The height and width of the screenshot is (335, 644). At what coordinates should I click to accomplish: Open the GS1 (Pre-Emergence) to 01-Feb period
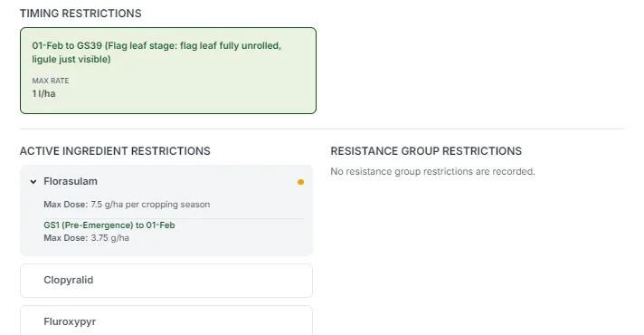[109, 225]
